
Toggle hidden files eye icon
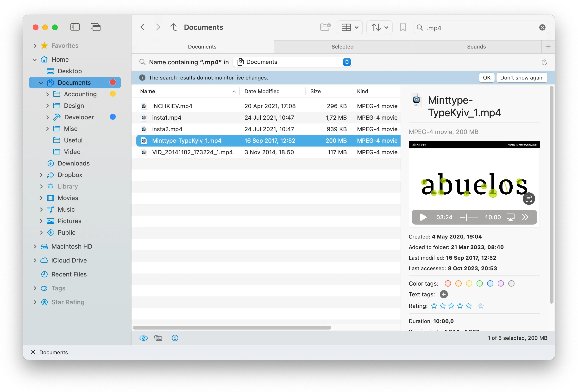tap(144, 338)
